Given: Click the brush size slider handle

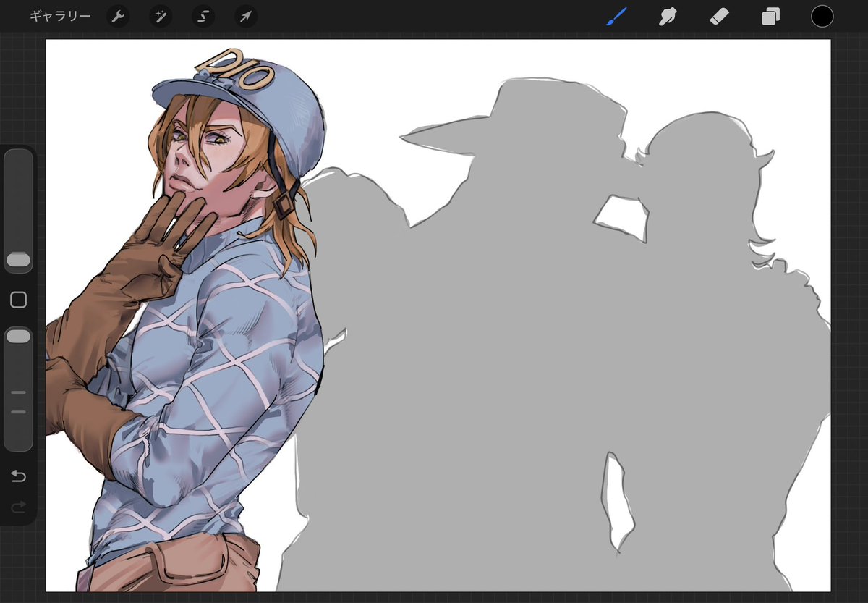Looking at the screenshot, I should click(x=18, y=260).
